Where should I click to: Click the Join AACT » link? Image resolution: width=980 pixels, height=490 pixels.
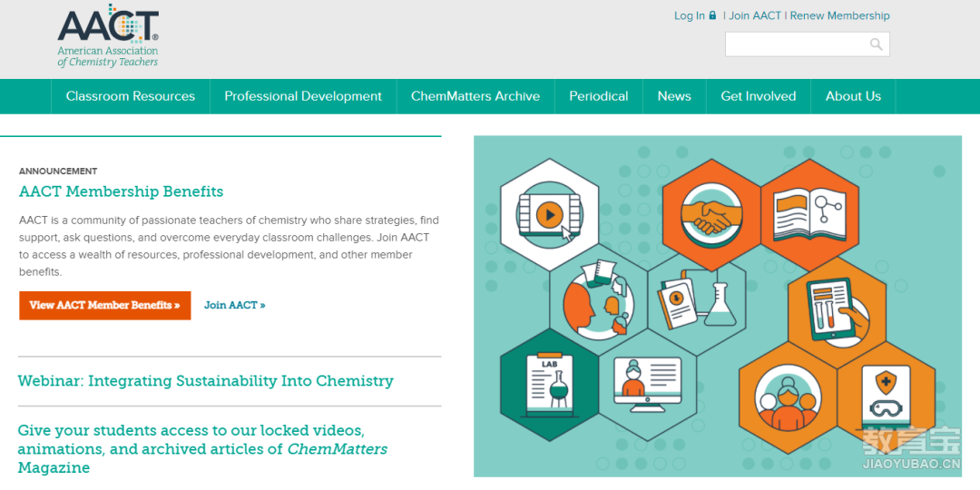pyautogui.click(x=235, y=306)
